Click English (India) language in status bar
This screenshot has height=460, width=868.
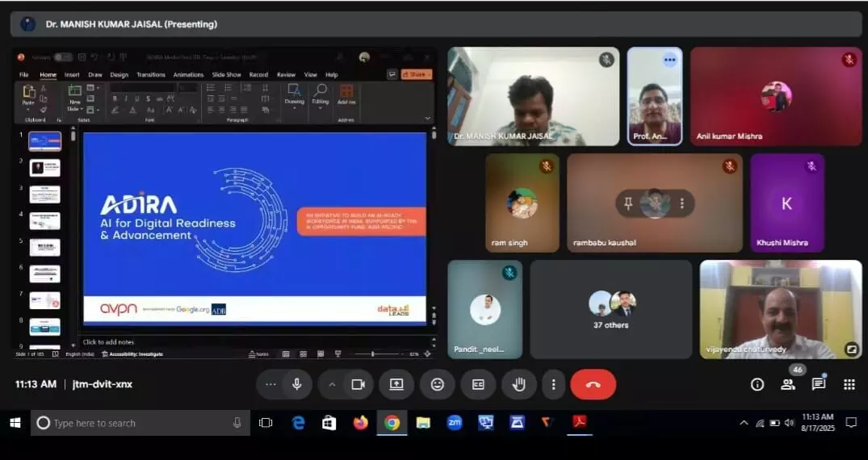(x=80, y=354)
